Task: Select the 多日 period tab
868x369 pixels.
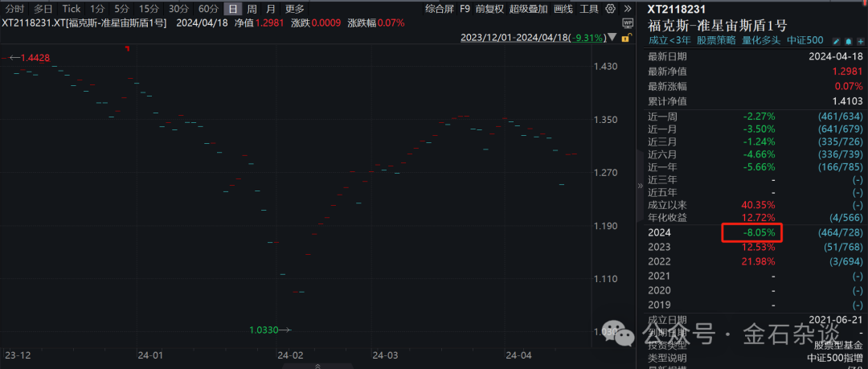Action: (x=43, y=9)
